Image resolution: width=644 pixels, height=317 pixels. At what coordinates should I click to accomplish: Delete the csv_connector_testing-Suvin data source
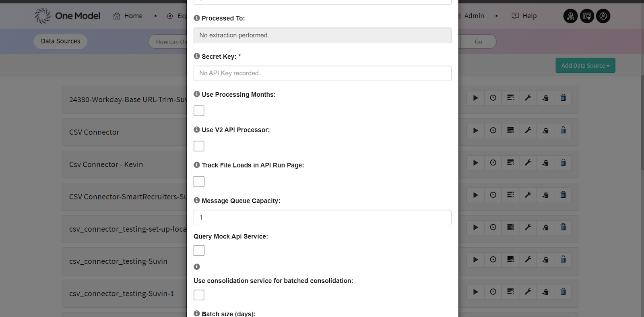(563, 259)
